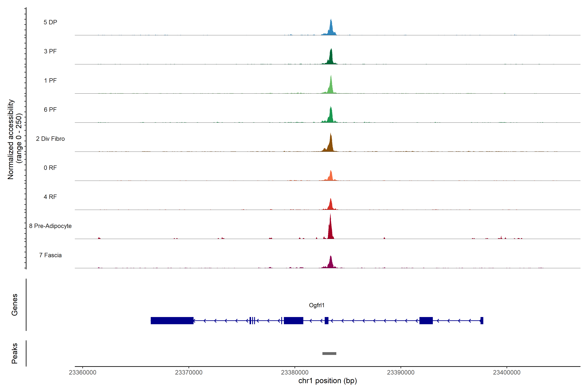Click the 23380000 axis tick label
Viewport: 588px width, 392px height.
coord(294,373)
